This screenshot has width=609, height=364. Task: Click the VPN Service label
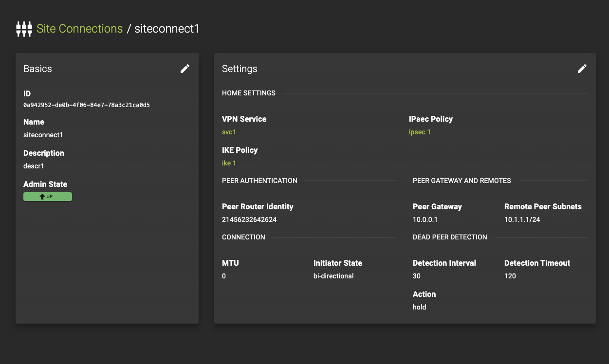click(x=244, y=119)
